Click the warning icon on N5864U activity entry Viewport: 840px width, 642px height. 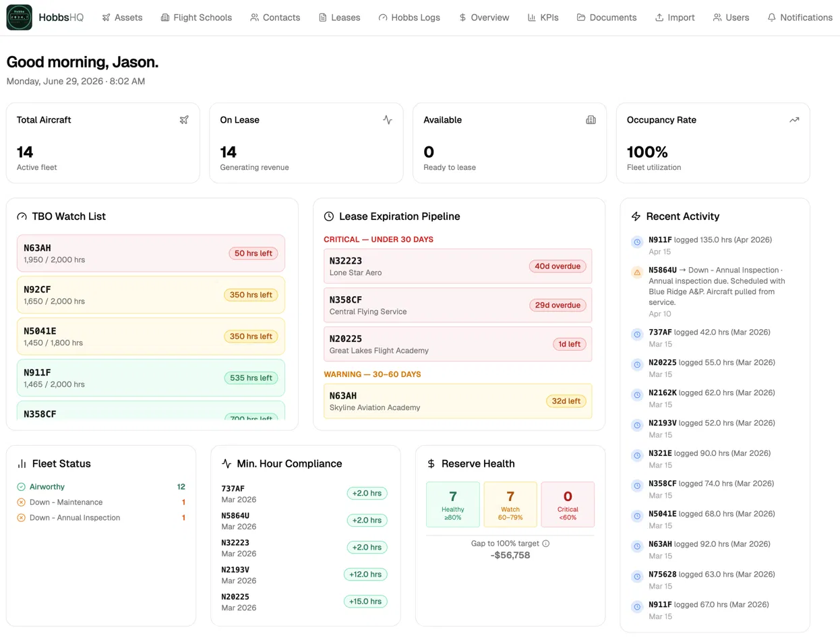(x=637, y=272)
